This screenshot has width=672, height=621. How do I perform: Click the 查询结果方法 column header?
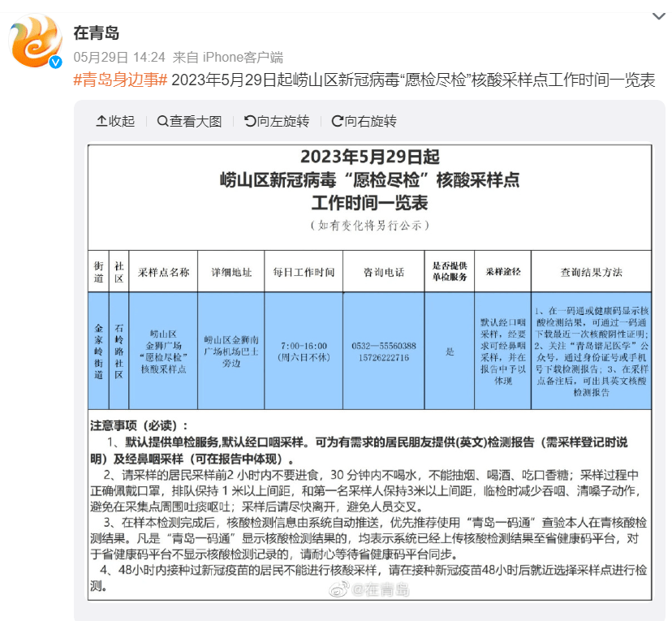[591, 271]
